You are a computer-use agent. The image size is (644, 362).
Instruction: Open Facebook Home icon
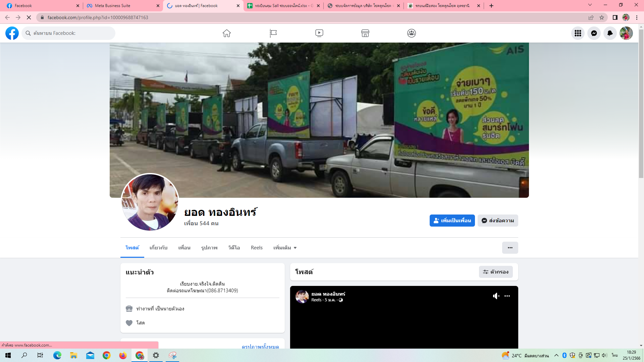[227, 33]
